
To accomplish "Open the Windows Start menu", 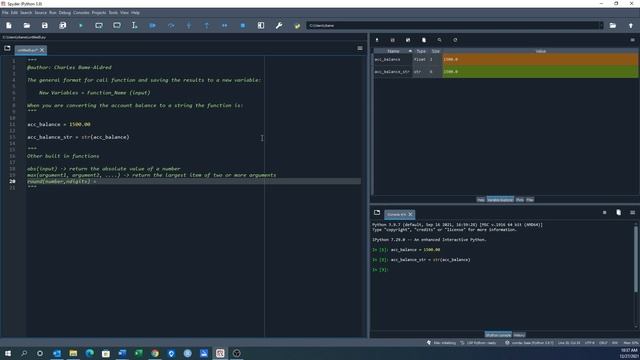I will click(8, 353).
